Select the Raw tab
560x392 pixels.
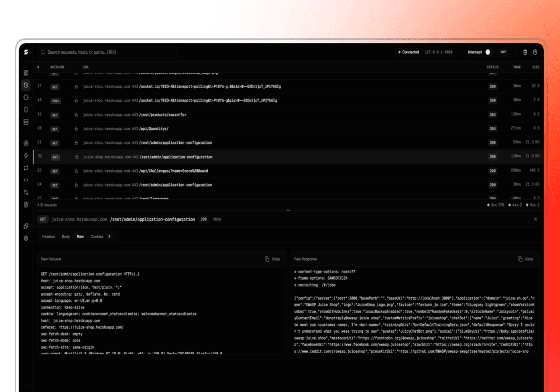(x=80, y=236)
